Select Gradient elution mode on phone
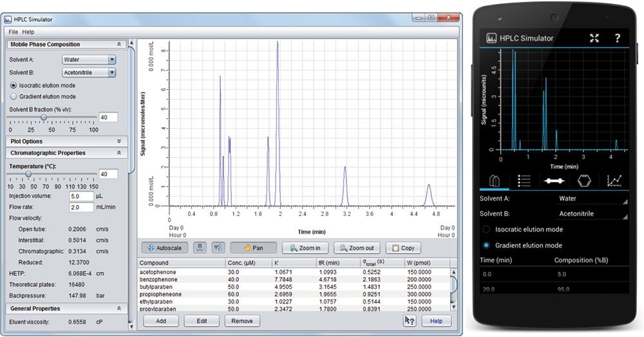The width and height of the screenshot is (644, 337). [486, 245]
